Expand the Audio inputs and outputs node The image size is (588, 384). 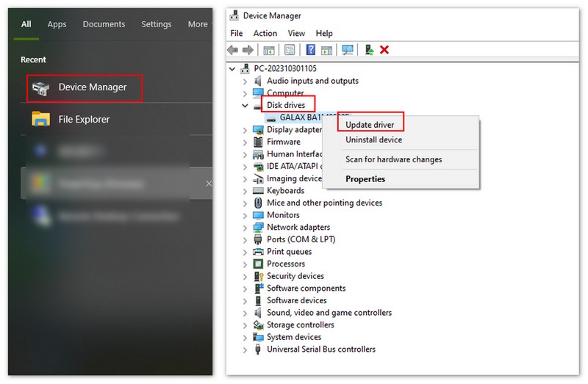coord(245,81)
